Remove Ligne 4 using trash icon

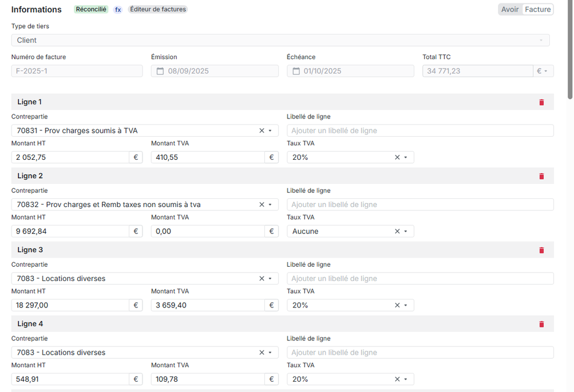pos(541,324)
